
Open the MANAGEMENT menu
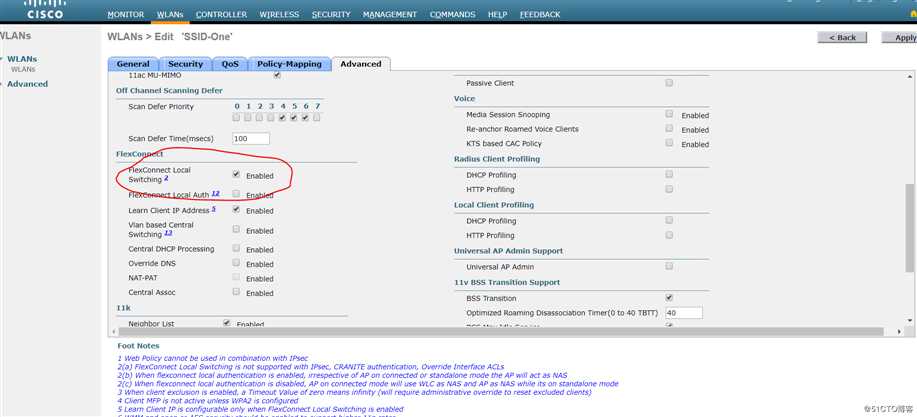pyautogui.click(x=389, y=15)
